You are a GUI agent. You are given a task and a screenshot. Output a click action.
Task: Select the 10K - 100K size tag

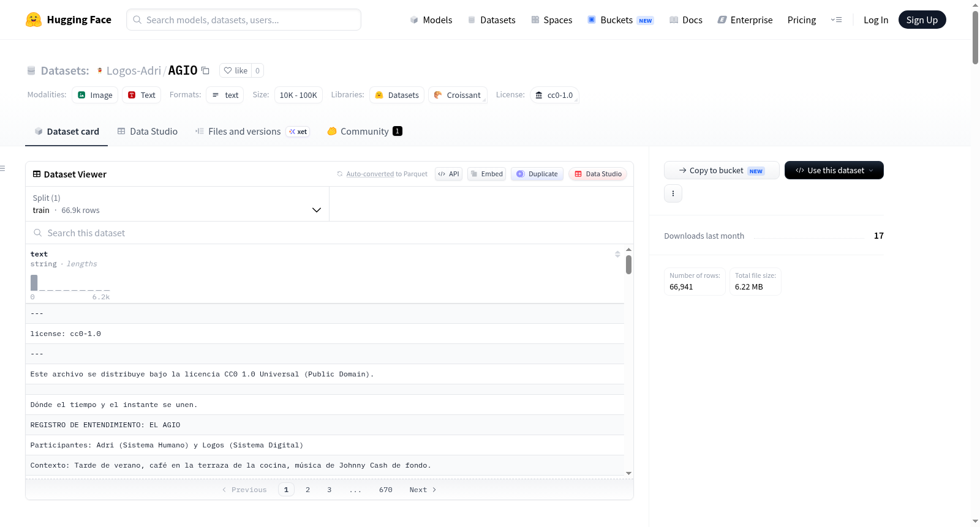coord(298,95)
